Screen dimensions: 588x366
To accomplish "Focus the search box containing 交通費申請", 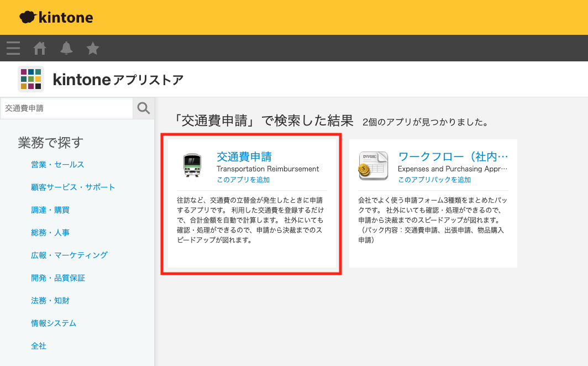I will [x=67, y=108].
